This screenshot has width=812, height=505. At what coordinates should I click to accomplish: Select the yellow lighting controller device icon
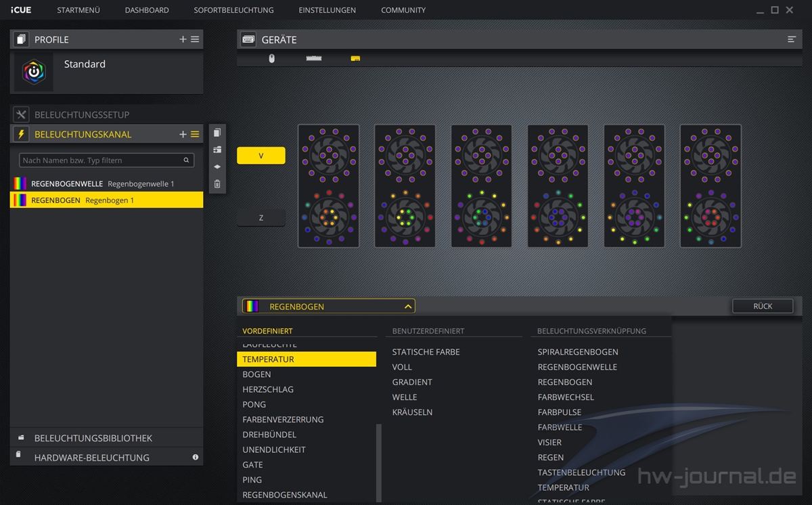[355, 59]
